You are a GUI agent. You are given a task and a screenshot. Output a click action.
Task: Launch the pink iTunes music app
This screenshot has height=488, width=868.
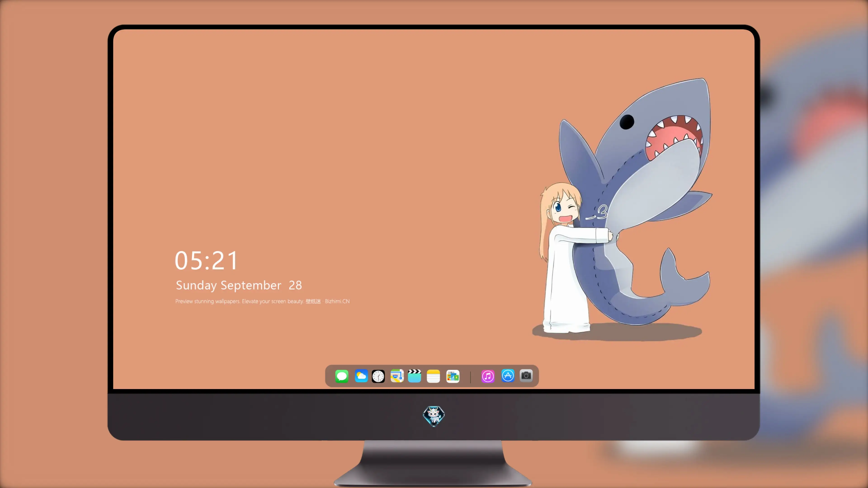click(488, 376)
